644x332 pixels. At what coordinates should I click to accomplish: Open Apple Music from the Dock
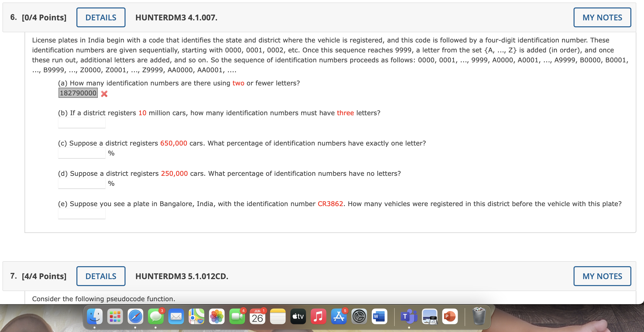[319, 317]
